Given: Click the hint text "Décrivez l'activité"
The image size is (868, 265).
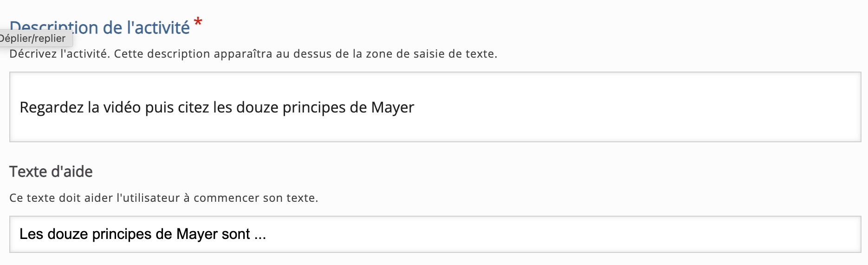Looking at the screenshot, I should [58, 54].
